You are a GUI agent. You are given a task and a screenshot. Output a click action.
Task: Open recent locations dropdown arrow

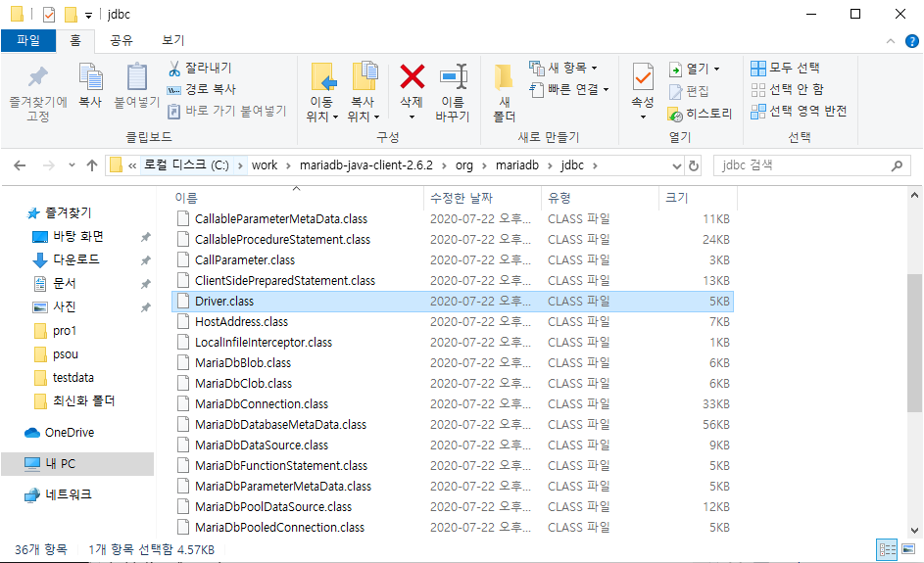point(72,165)
